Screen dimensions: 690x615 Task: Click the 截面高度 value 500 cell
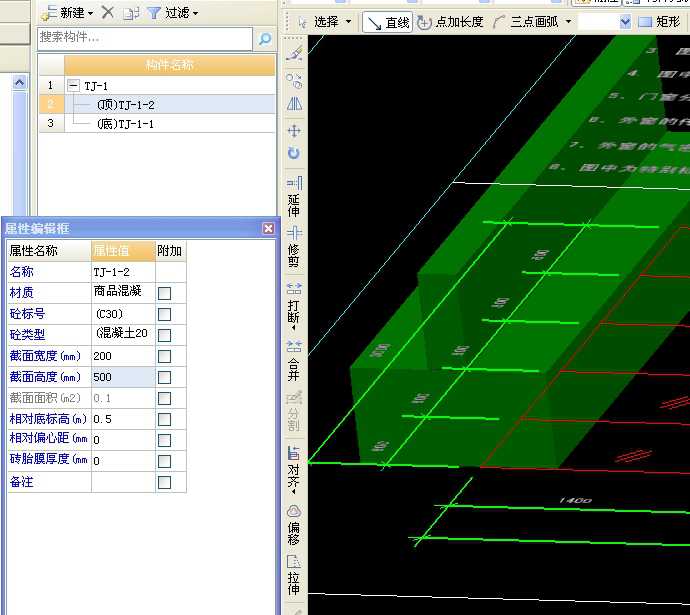(x=123, y=377)
